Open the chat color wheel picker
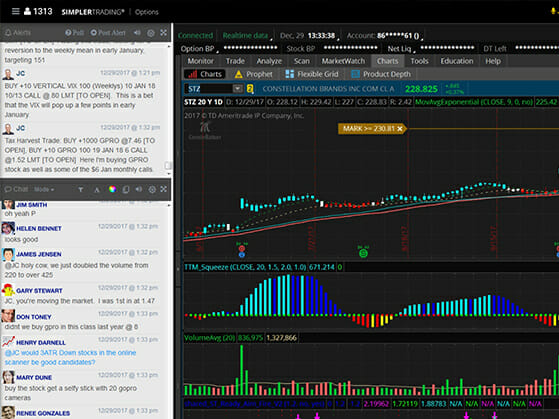The width and height of the screenshot is (559, 419). point(112,189)
